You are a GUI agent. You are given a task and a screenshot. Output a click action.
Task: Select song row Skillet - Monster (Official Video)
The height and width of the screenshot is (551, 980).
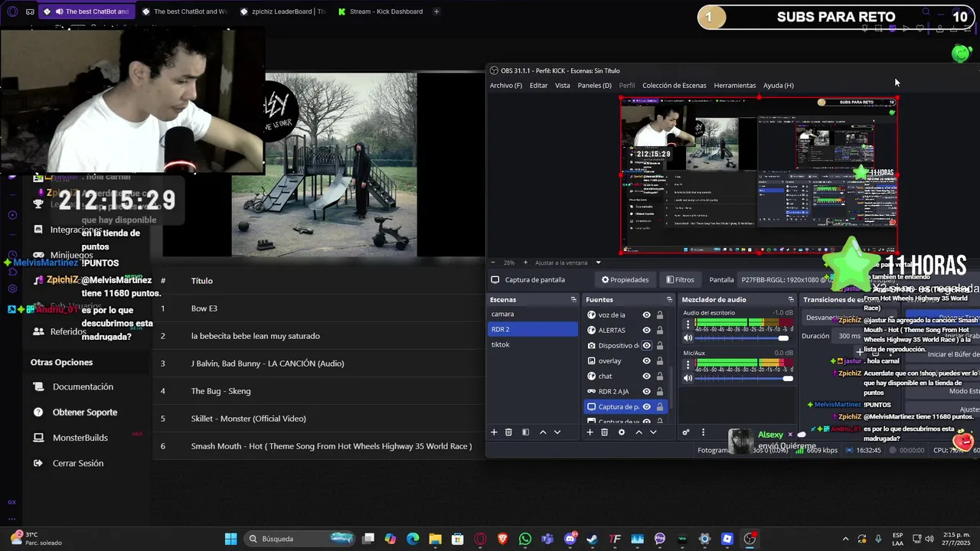[318, 419]
